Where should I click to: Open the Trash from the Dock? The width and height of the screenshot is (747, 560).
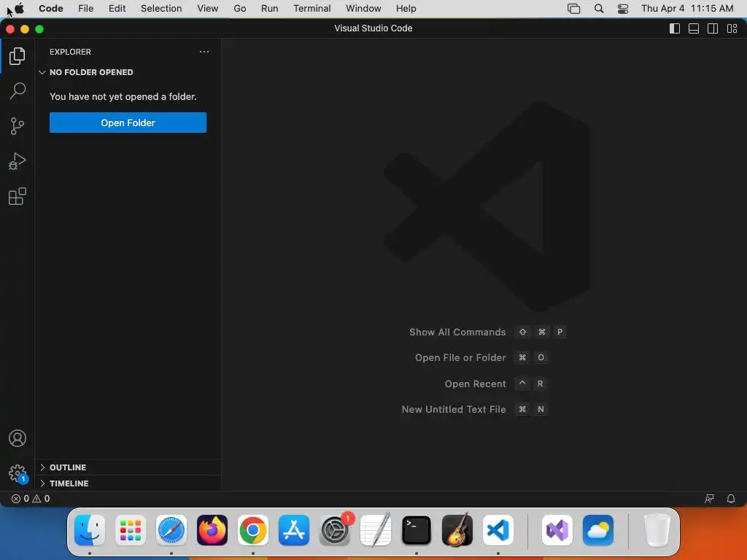click(657, 530)
